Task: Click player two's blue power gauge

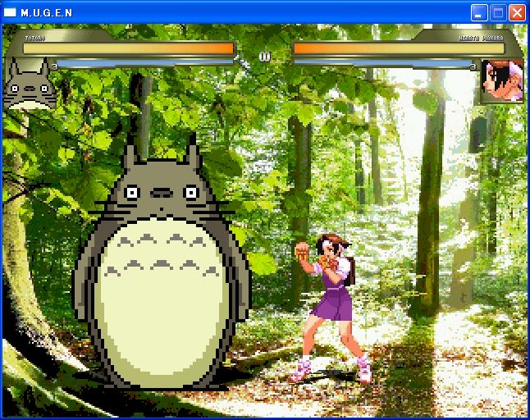Action: pos(383,63)
